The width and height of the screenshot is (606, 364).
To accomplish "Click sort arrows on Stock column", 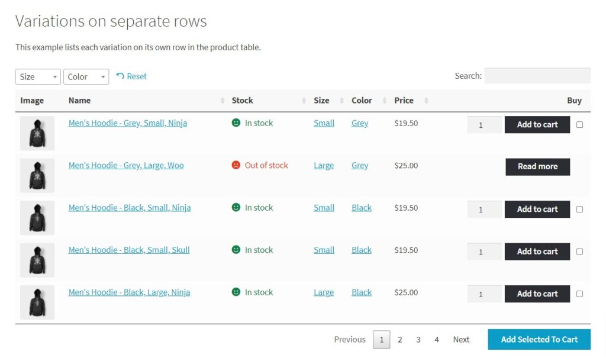I will pyautogui.click(x=304, y=101).
